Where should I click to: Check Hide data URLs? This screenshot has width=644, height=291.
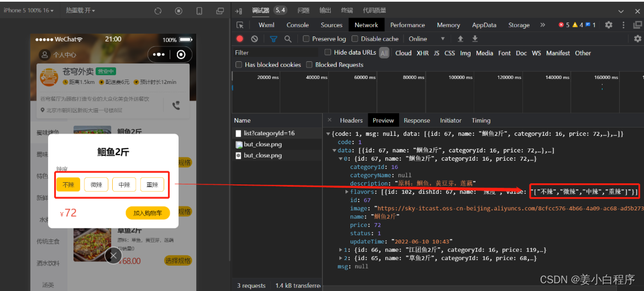pyautogui.click(x=328, y=52)
